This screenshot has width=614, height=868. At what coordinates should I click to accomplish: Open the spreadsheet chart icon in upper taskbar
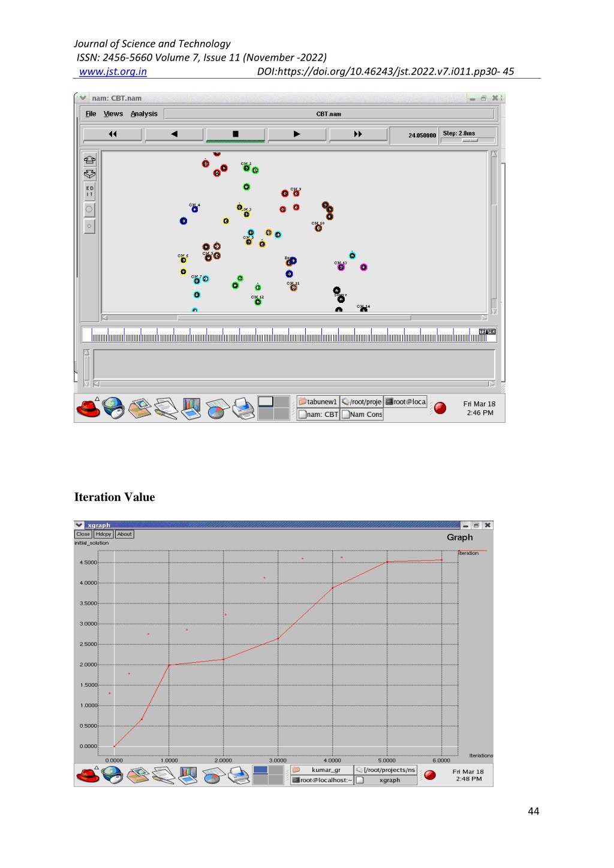(x=217, y=409)
